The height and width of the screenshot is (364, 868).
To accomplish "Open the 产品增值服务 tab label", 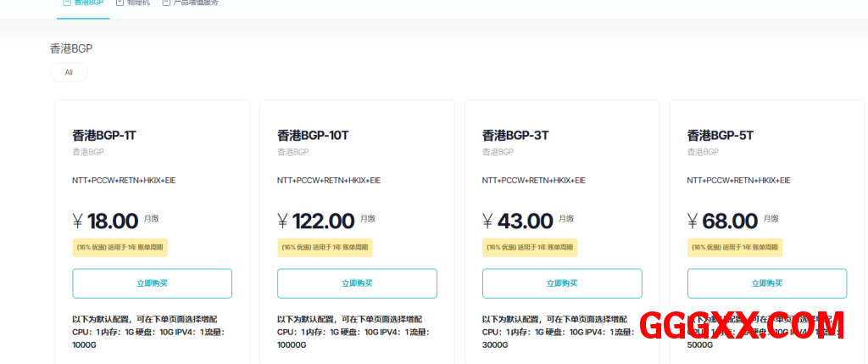I will click(x=196, y=3).
